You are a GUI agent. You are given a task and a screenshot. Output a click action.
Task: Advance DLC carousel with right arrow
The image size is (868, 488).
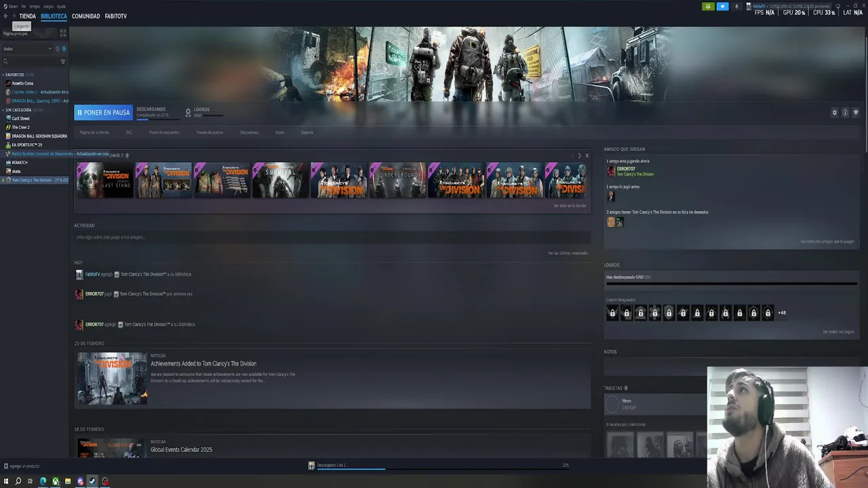click(579, 156)
